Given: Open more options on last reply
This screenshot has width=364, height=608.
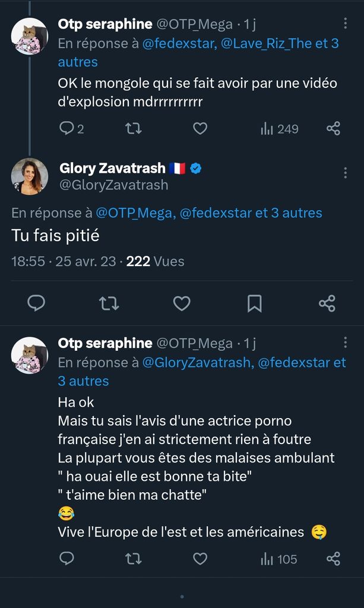Looking at the screenshot, I should point(346,343).
